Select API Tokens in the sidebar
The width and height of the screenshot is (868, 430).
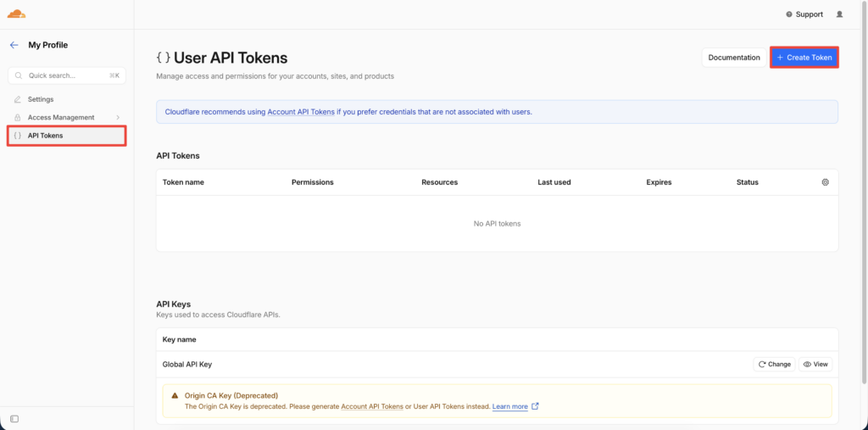(x=67, y=136)
